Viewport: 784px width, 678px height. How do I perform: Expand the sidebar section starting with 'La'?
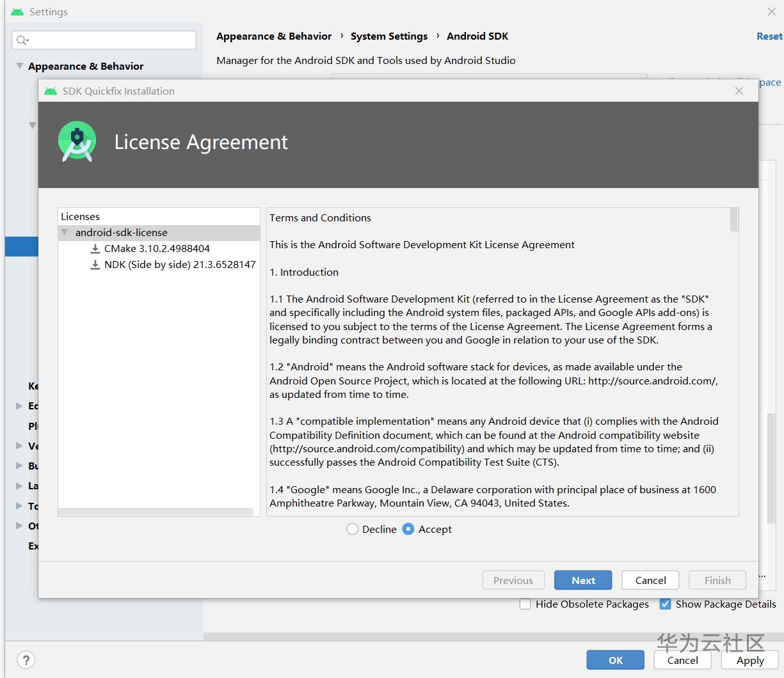coord(19,485)
